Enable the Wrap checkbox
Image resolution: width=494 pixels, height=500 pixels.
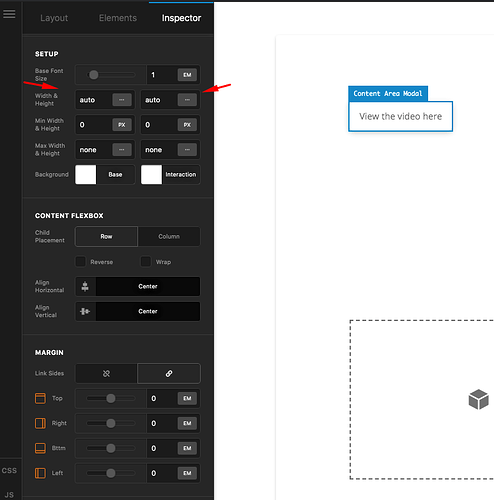[x=146, y=262]
